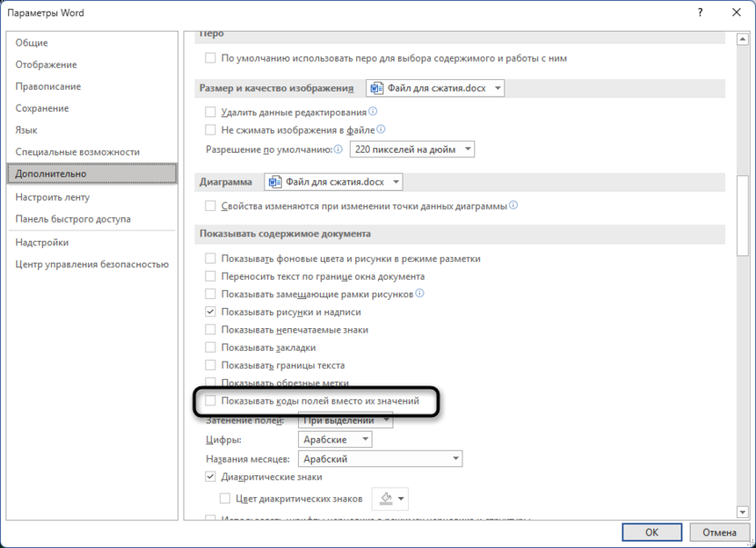This screenshot has width=756, height=548.
Task: Switch to the "Настроить ленту" section
Action: [x=53, y=195]
